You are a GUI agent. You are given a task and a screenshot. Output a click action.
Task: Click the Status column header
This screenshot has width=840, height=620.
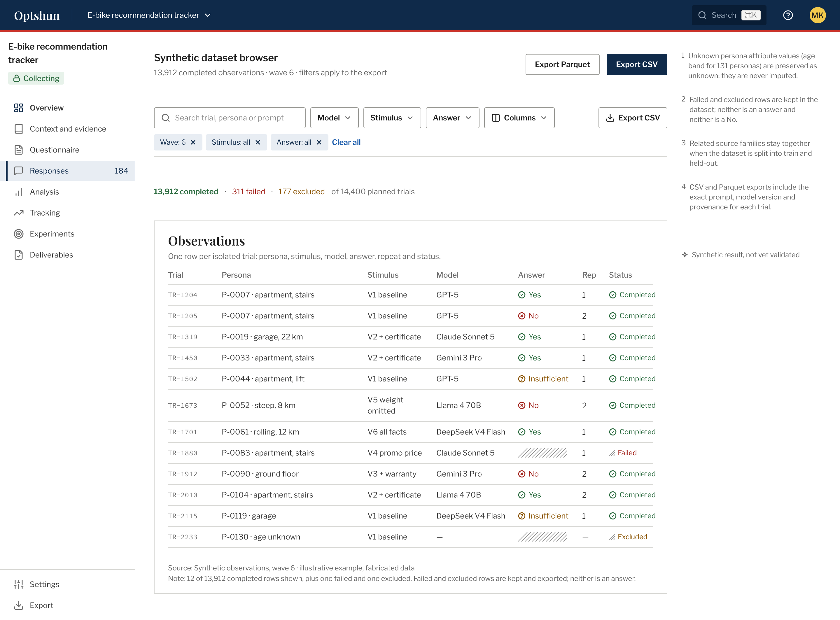620,275
